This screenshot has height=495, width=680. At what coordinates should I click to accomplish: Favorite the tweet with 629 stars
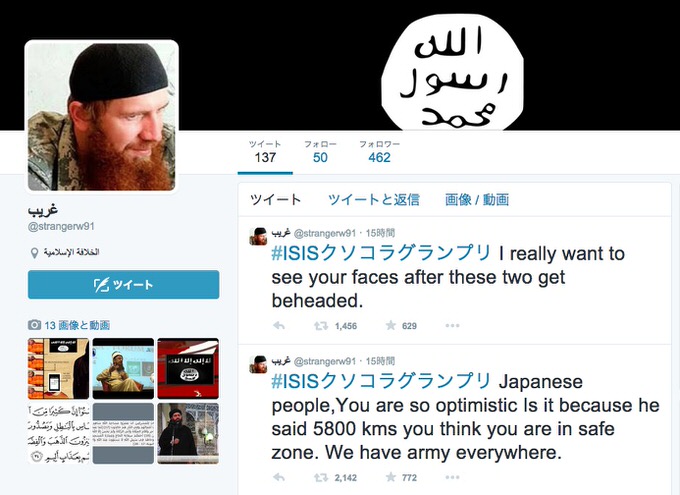(391, 325)
